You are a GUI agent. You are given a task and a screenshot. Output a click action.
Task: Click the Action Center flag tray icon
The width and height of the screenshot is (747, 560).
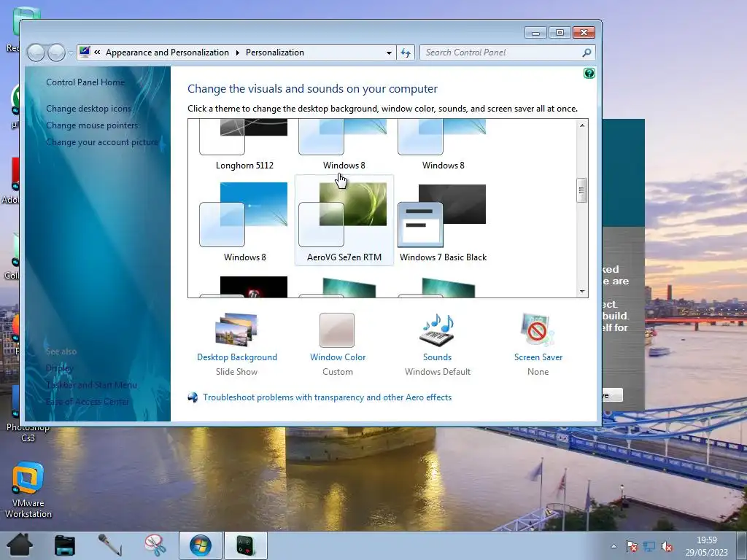[631, 546]
